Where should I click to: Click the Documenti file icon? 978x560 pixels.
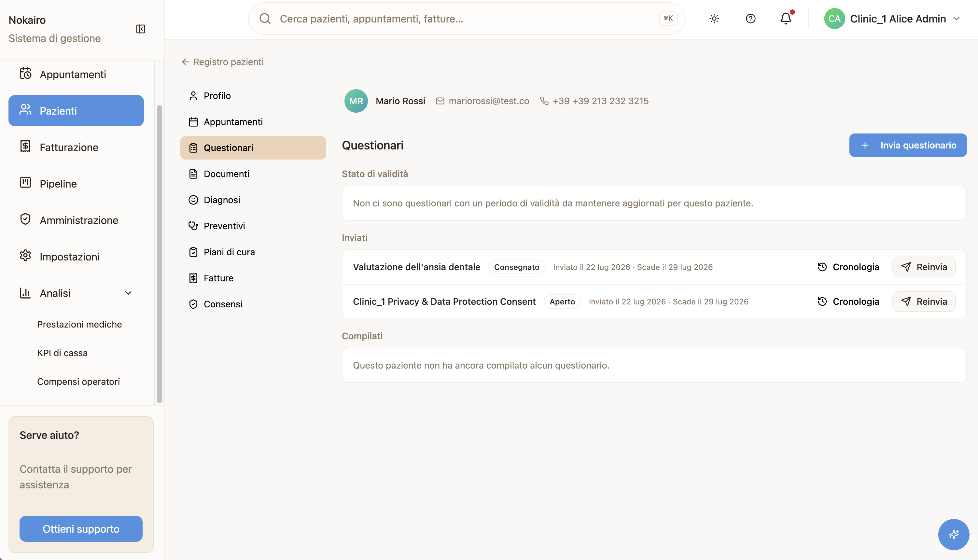[193, 174]
